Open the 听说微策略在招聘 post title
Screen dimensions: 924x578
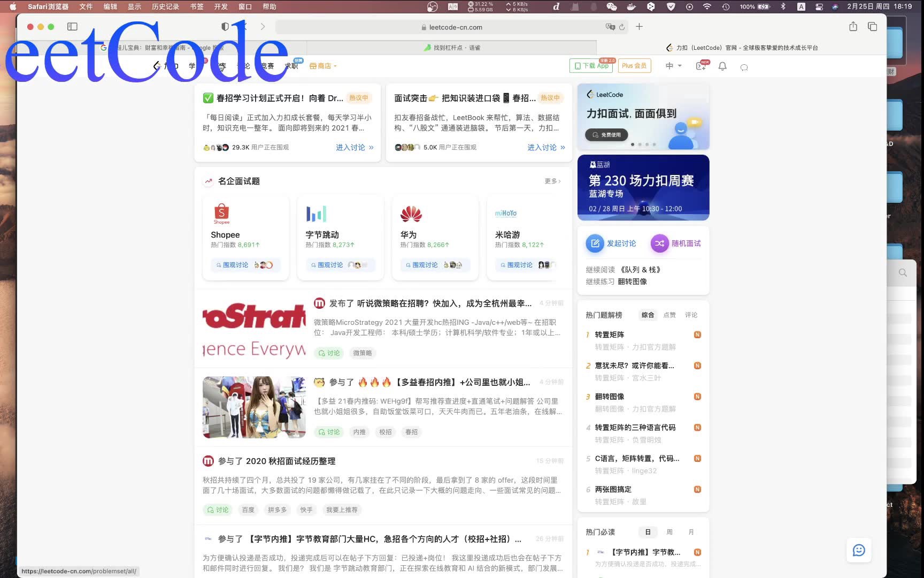[x=444, y=303]
